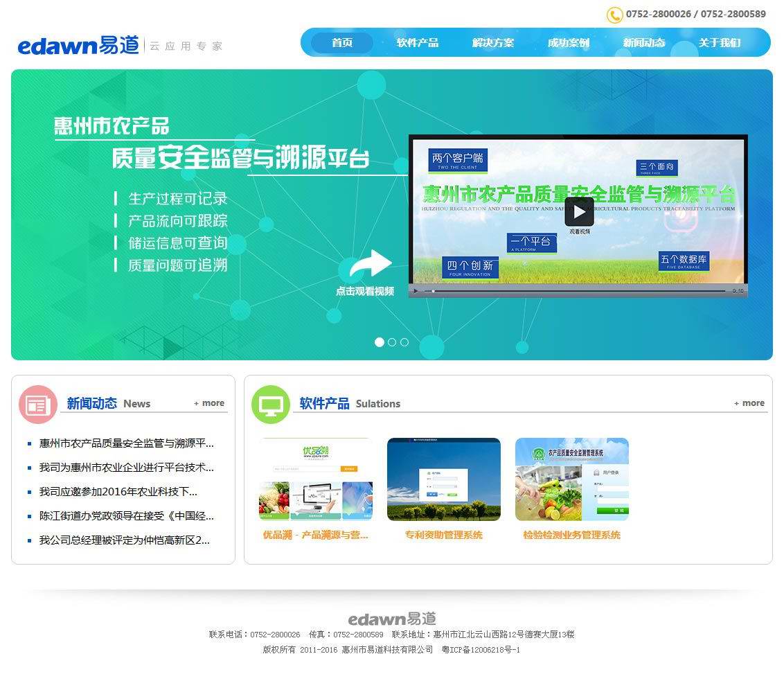Click the 检验检测业务管理系统 product thumbnail
Screen dimensions: 784x681
coord(571,479)
